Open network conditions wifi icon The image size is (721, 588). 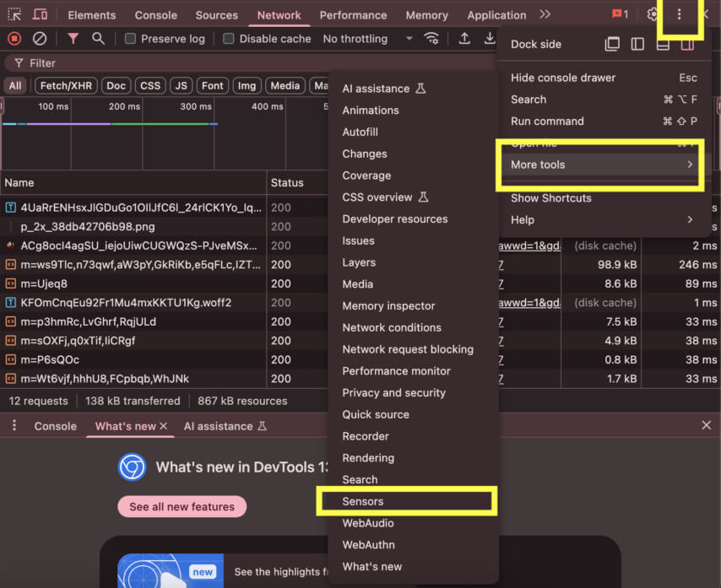point(431,39)
